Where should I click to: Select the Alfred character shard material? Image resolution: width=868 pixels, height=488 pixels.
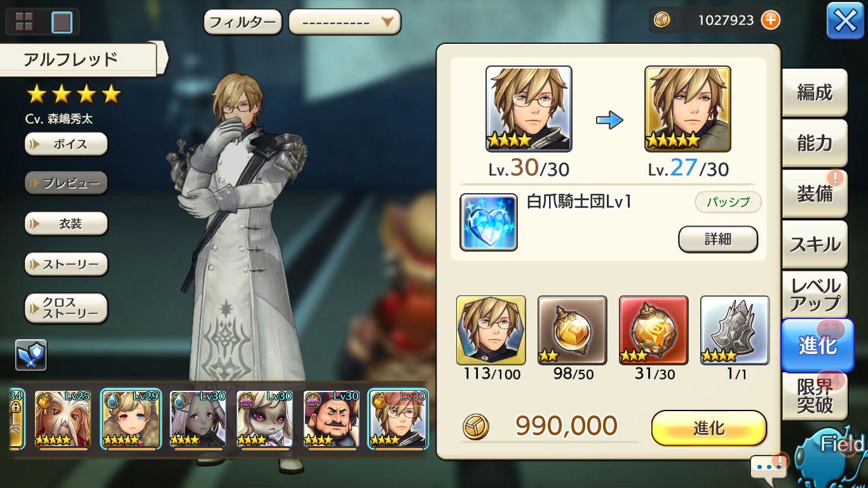491,330
